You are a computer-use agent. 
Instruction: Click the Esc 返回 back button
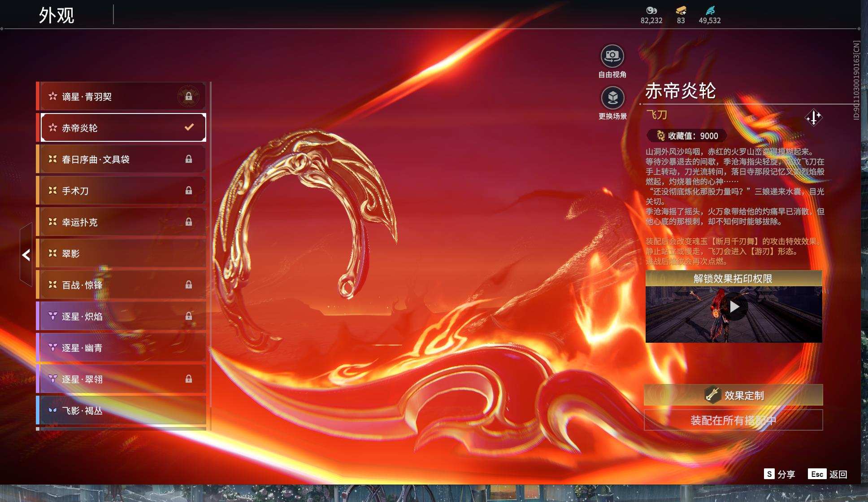coord(827,474)
